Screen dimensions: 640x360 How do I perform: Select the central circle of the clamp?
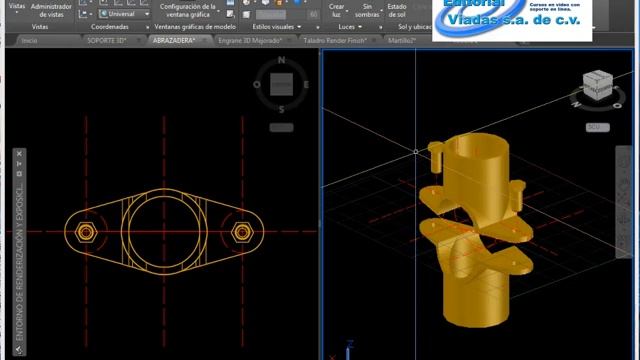click(x=164, y=231)
